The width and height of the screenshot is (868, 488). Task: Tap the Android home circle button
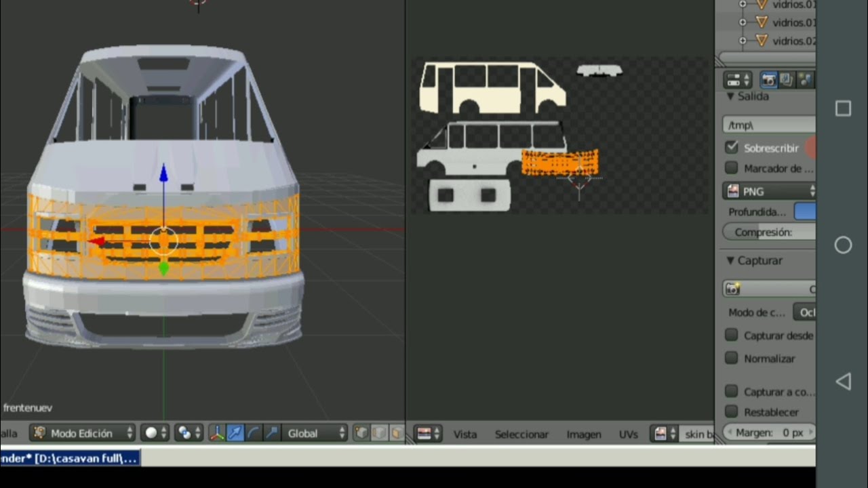click(x=843, y=245)
